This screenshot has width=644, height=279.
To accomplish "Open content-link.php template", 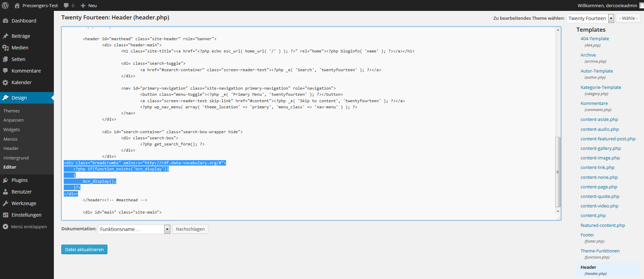I will [x=597, y=168].
